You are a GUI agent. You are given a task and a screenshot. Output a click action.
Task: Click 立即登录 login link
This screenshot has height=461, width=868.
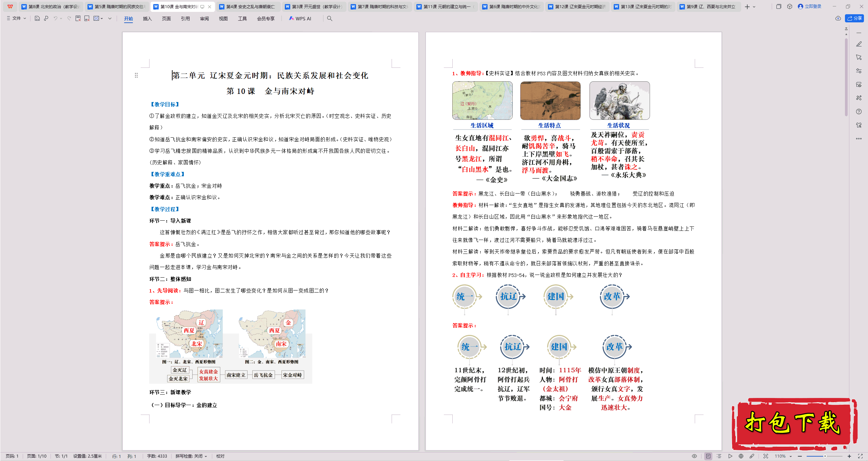pos(810,6)
